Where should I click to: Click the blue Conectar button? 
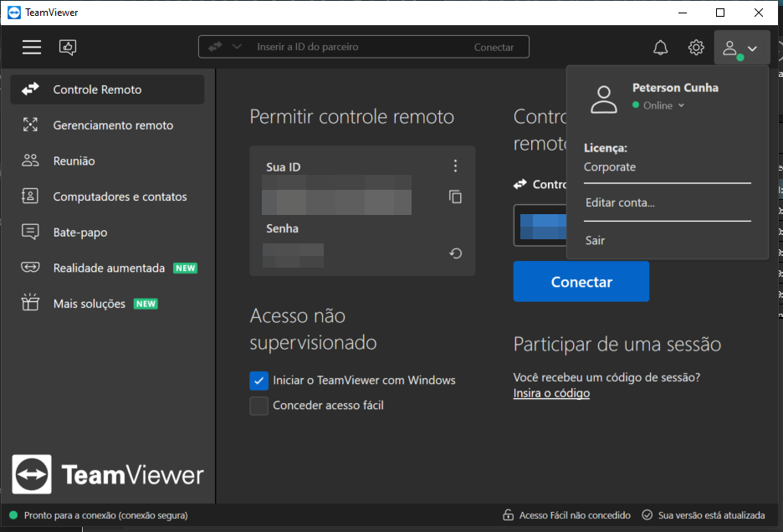coord(581,281)
